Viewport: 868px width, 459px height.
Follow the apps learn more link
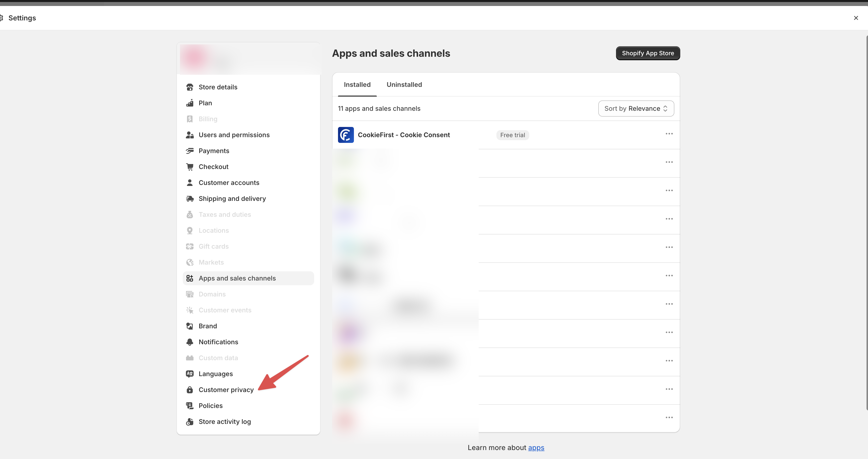(536, 448)
